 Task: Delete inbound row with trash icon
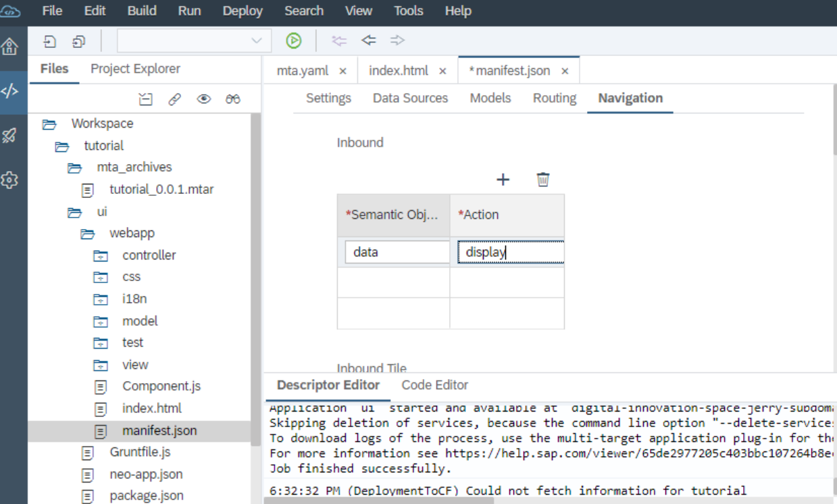pos(543,180)
